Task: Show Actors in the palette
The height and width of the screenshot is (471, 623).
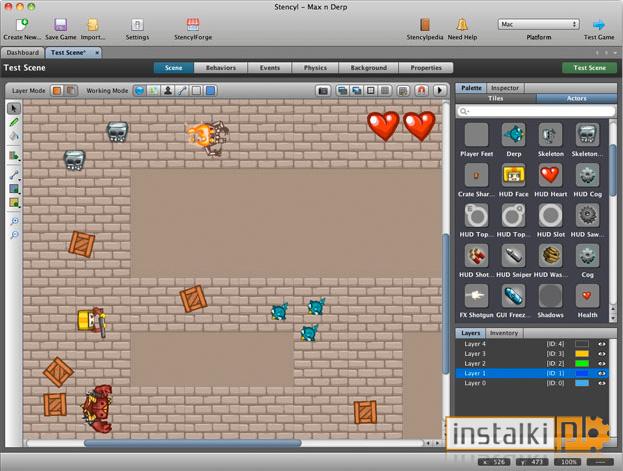Action: click(x=577, y=98)
